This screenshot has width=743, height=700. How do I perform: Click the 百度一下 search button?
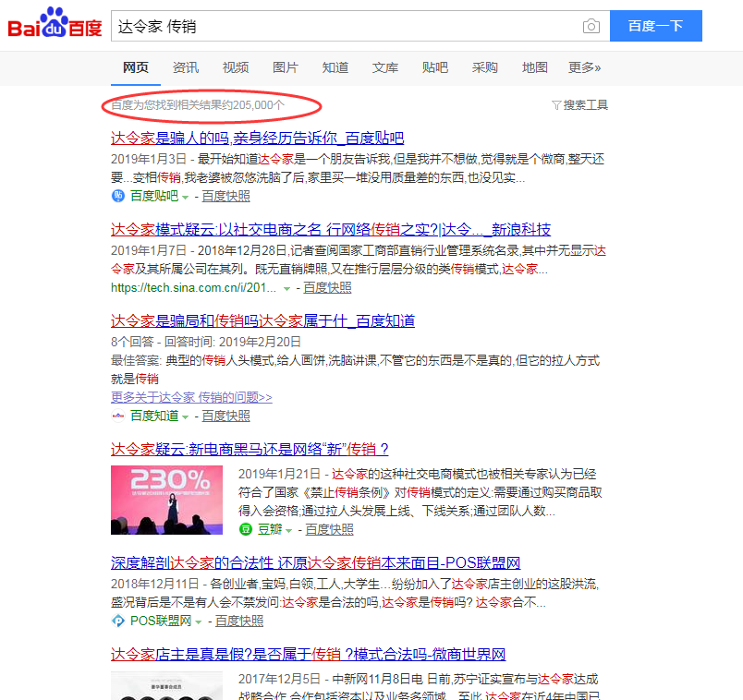click(656, 26)
